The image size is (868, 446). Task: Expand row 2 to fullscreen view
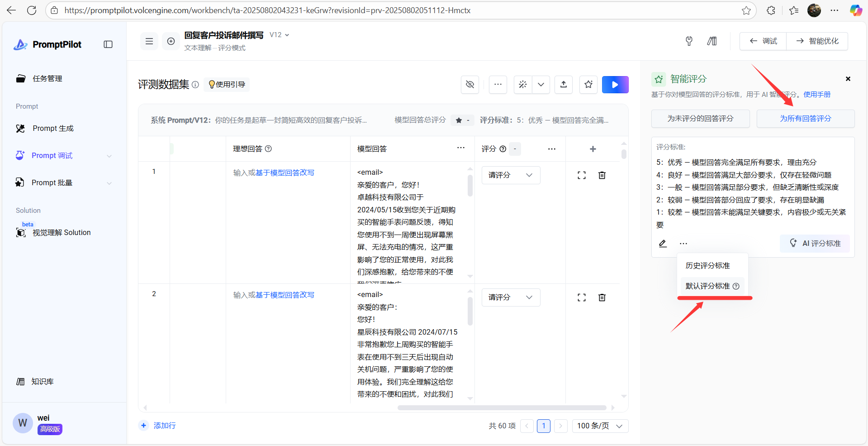pos(581,297)
